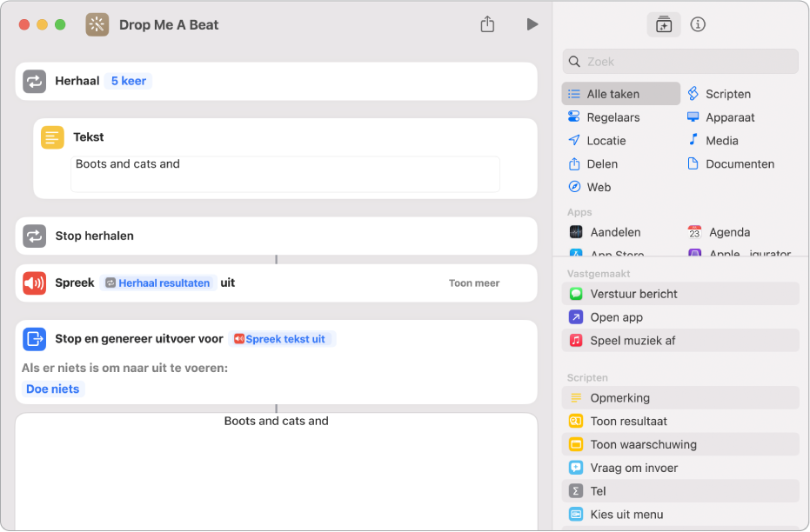The height and width of the screenshot is (532, 810).
Task: Open the shortcut details info icon
Action: [698, 24]
